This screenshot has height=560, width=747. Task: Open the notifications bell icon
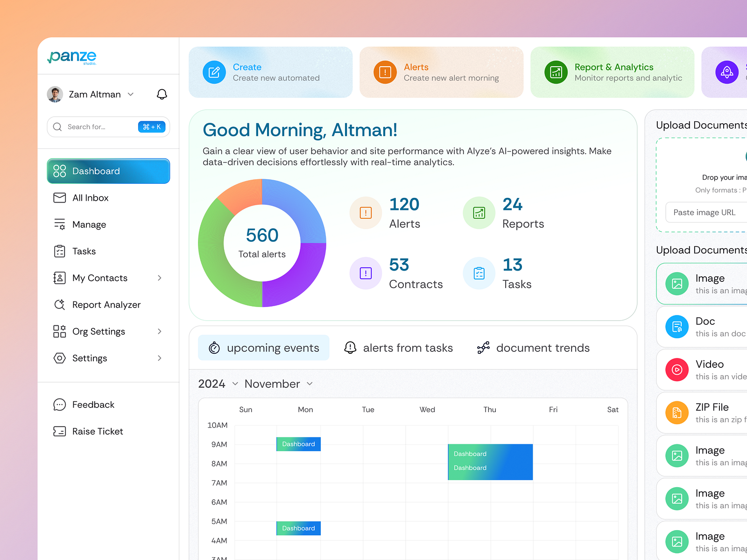[162, 94]
